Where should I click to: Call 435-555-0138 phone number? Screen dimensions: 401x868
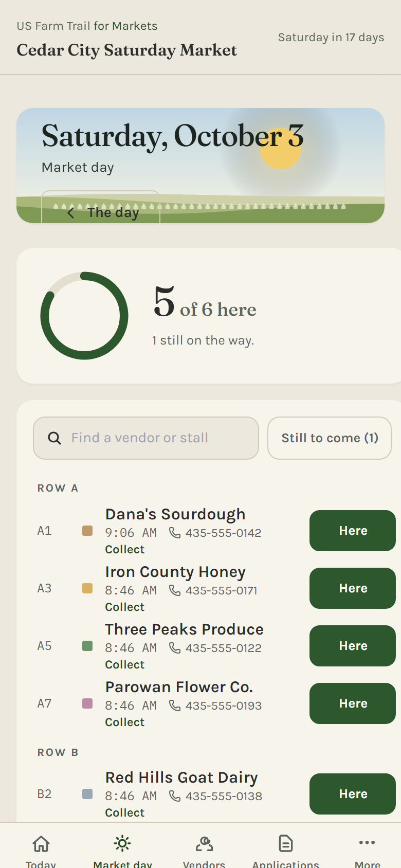click(224, 796)
